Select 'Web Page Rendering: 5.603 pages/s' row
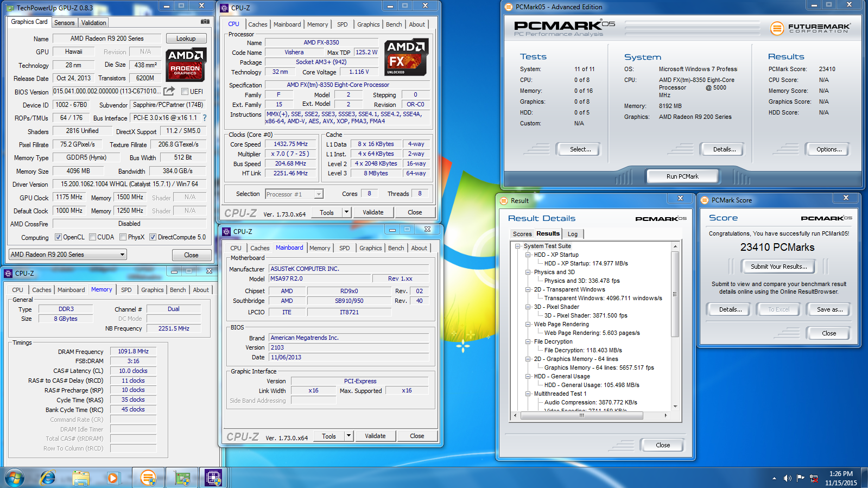The image size is (868, 488). coord(592,333)
